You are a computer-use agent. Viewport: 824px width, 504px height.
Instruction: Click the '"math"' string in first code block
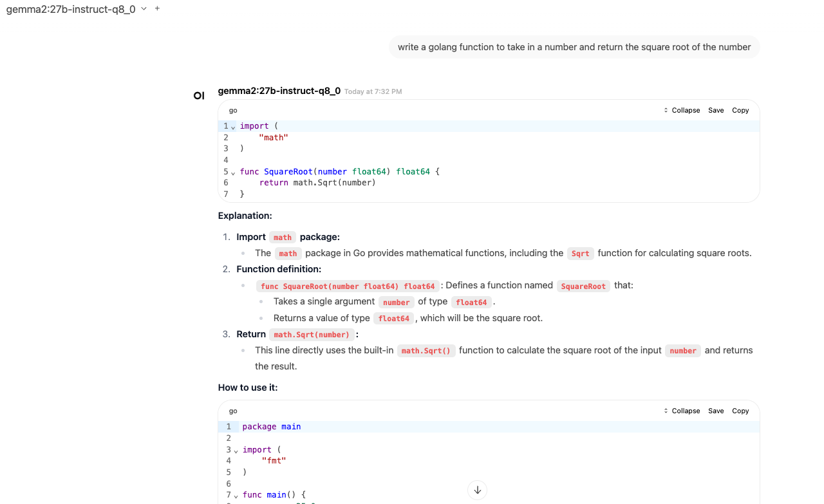pyautogui.click(x=274, y=138)
